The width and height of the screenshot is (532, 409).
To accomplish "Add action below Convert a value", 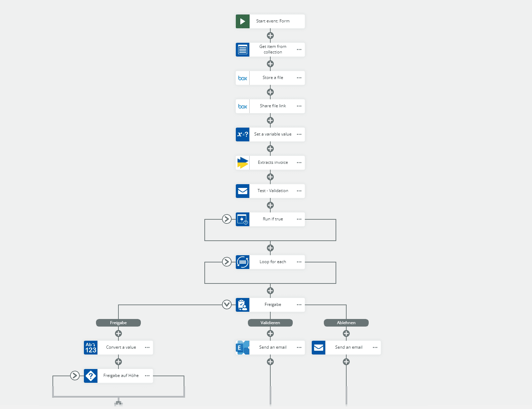I will coord(118,362).
